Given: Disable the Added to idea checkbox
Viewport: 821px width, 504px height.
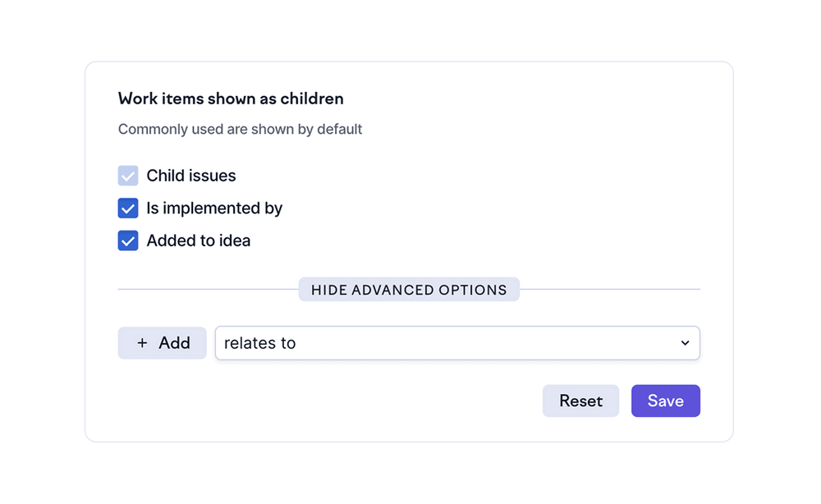Looking at the screenshot, I should coord(128,241).
